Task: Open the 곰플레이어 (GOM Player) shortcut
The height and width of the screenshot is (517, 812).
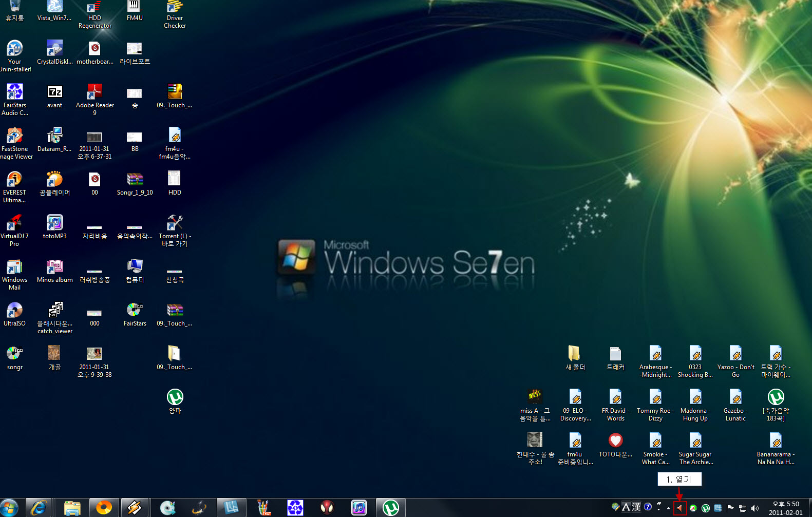Action: 54,183
